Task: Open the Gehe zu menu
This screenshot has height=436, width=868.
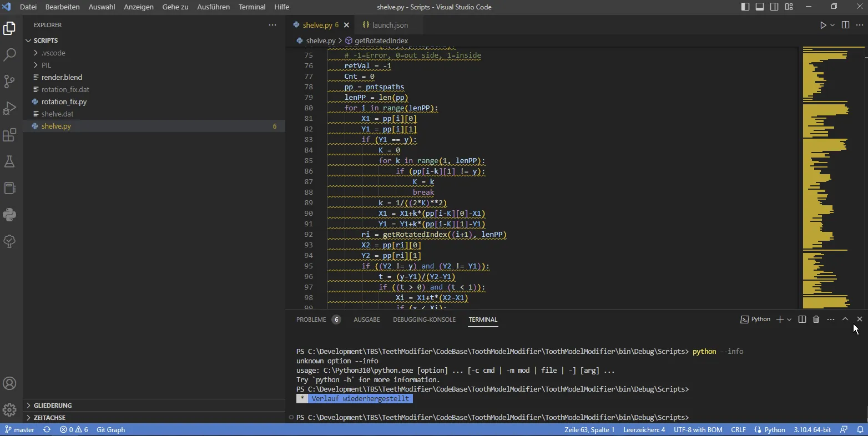Action: pyautogui.click(x=175, y=7)
